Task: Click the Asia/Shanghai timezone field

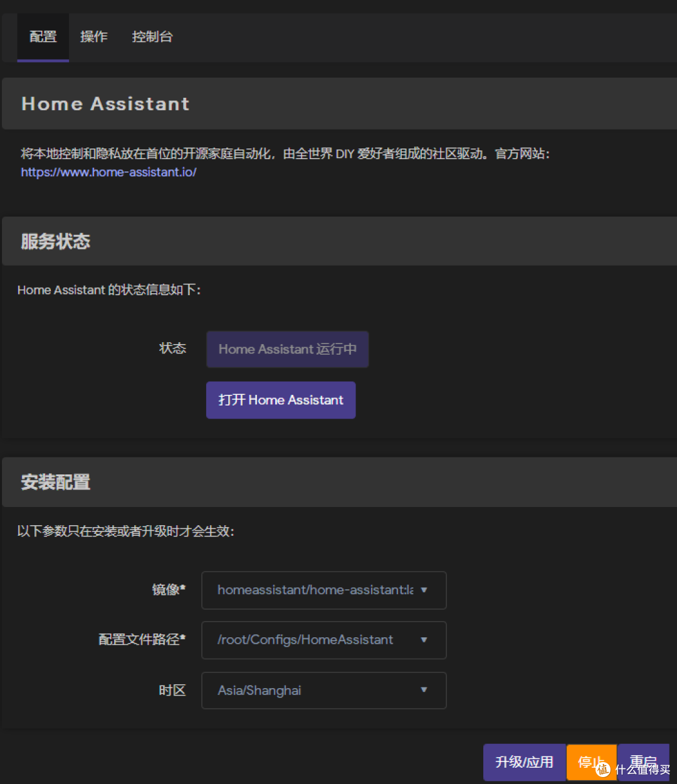Action: pos(323,690)
